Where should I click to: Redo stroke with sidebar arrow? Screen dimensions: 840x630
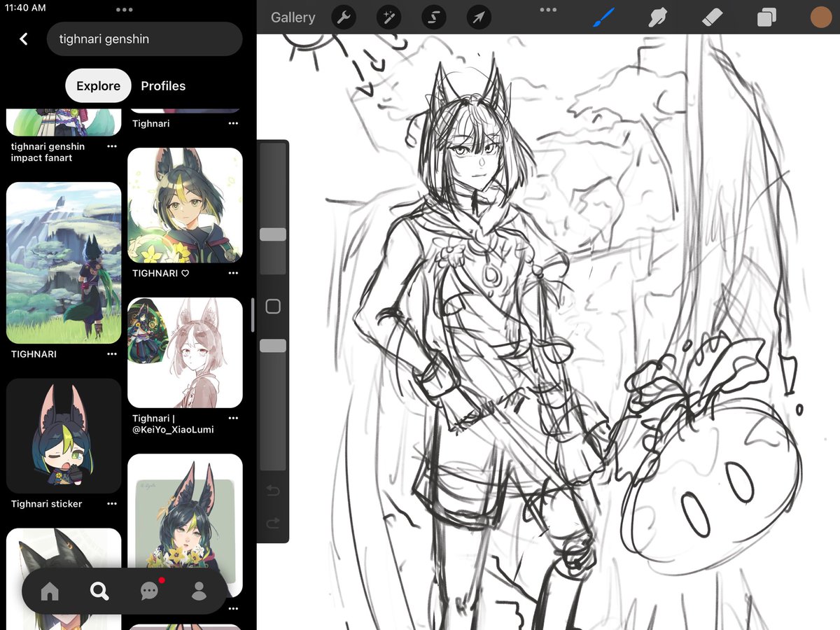pos(273,523)
